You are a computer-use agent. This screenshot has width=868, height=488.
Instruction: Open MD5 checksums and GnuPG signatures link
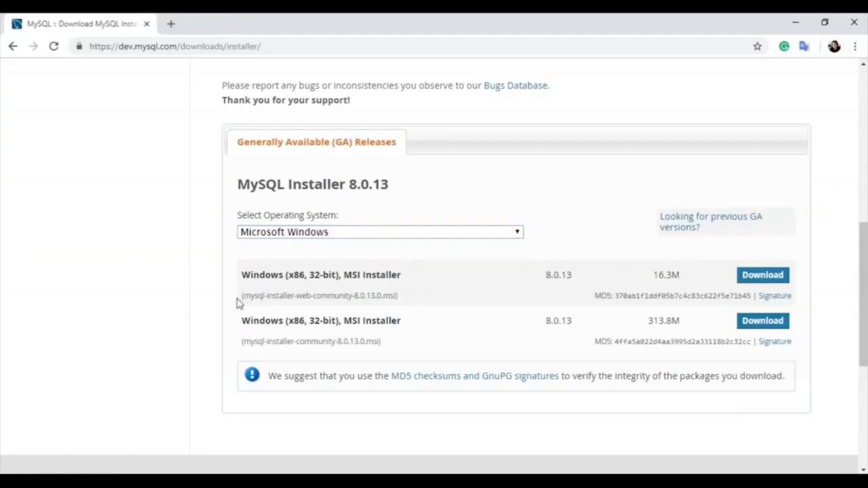(x=475, y=375)
